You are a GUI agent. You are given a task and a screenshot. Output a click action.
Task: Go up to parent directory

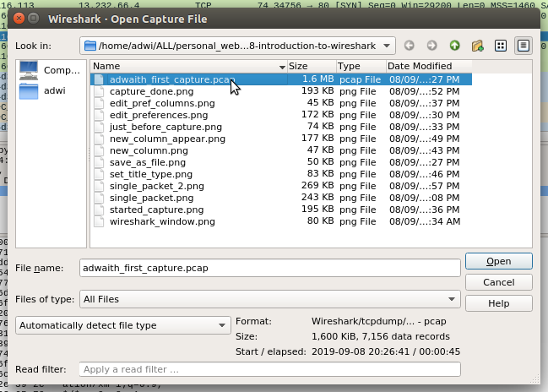coord(454,46)
